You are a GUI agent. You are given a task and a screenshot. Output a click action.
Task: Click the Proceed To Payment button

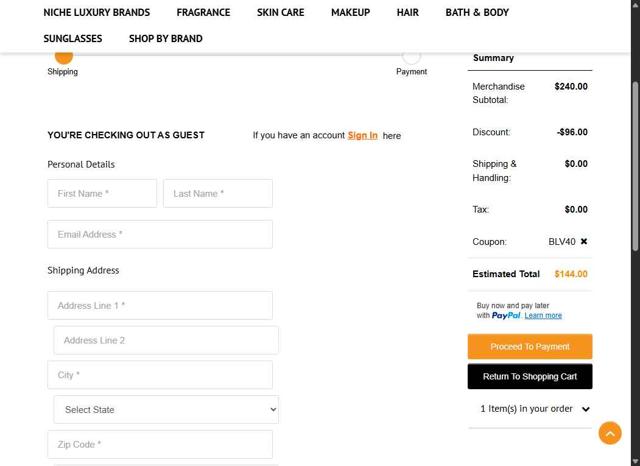click(x=530, y=346)
